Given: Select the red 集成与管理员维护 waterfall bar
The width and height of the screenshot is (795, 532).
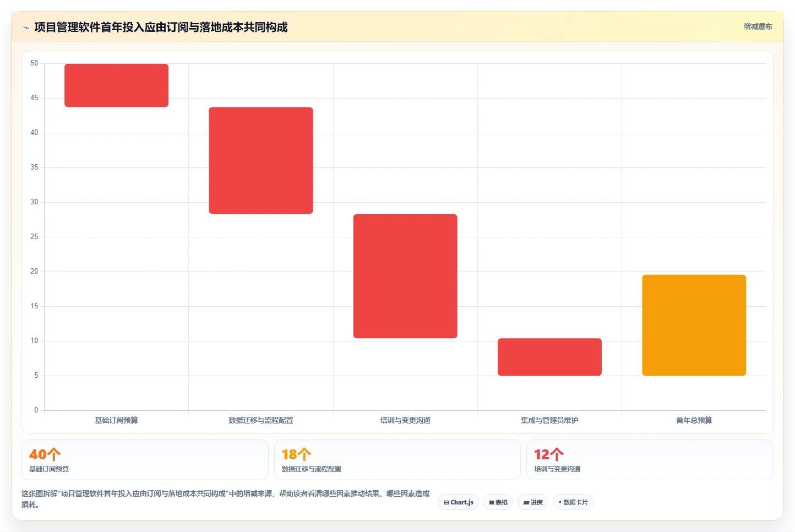Looking at the screenshot, I should [549, 357].
